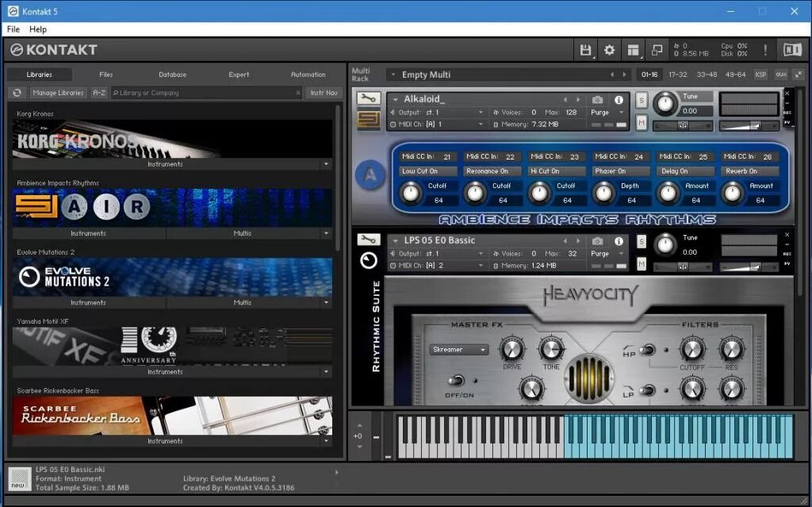812x507 pixels.
Task: Open the File menu
Action: coord(13,29)
